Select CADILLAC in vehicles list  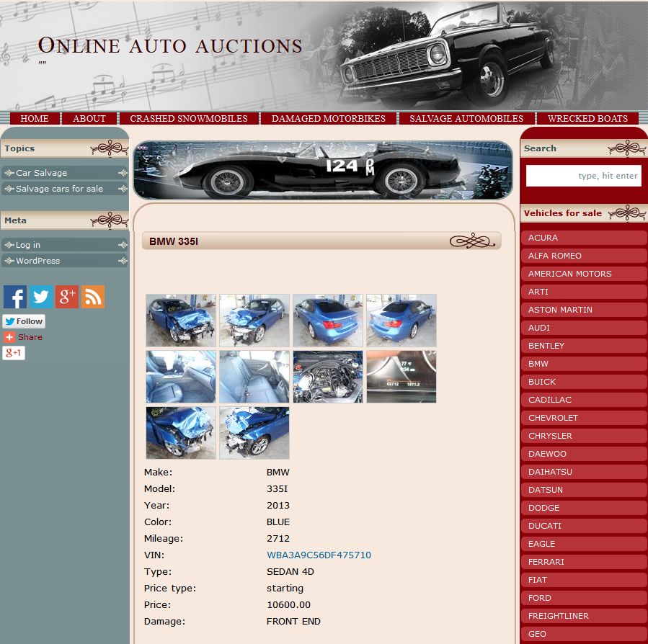click(584, 400)
